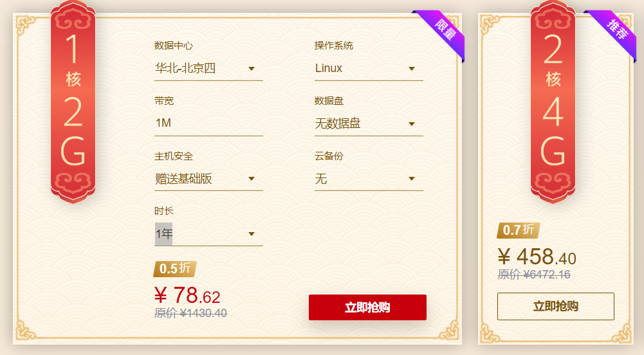
Task: Click the 0.7折 discount badge
Action: pos(518,230)
